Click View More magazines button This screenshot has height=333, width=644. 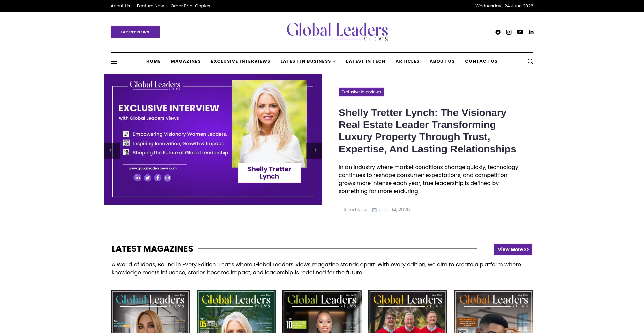[513, 249]
